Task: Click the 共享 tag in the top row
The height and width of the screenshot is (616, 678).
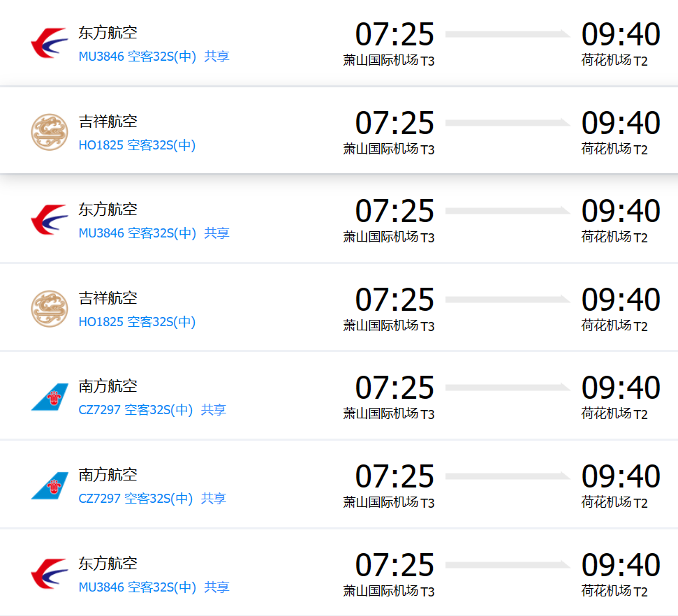Action: point(216,57)
